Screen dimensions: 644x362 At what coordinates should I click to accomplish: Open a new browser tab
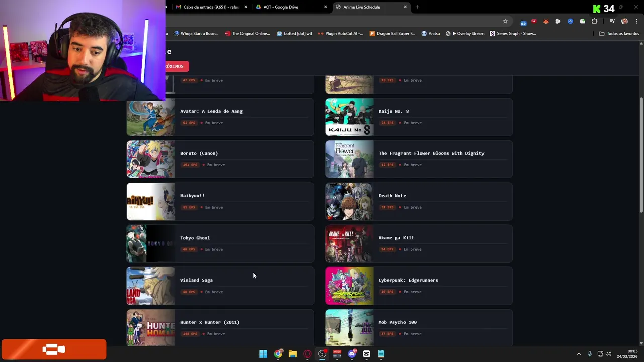tap(417, 7)
